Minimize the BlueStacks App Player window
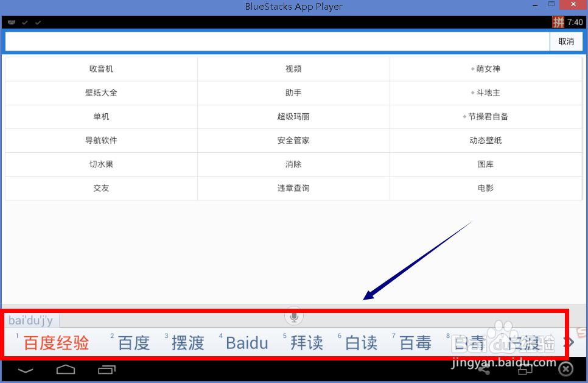The height and width of the screenshot is (383, 588). pyautogui.click(x=535, y=5)
